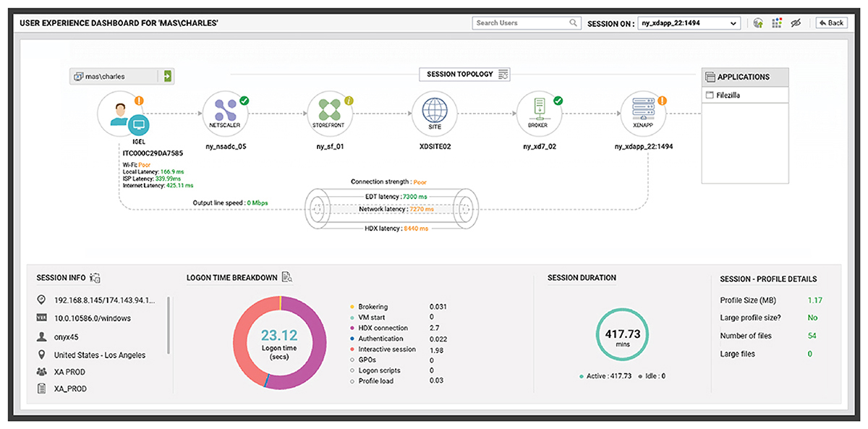The width and height of the screenshot is (868, 429).
Task: Click the user IGEL endpoint icon
Action: (x=119, y=116)
